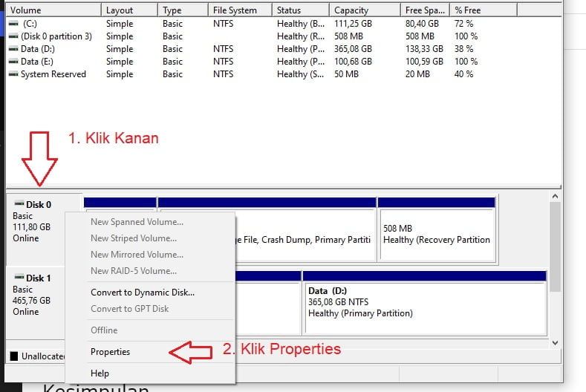Click the Disk 1 label panel
The height and width of the screenshot is (392, 586).
coord(36,303)
